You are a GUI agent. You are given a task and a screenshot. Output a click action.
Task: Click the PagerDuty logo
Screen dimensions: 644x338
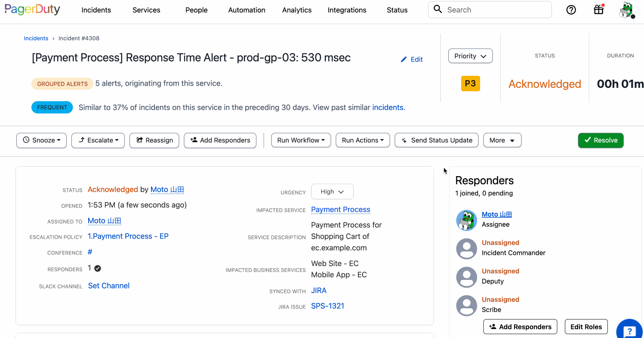[x=32, y=9]
